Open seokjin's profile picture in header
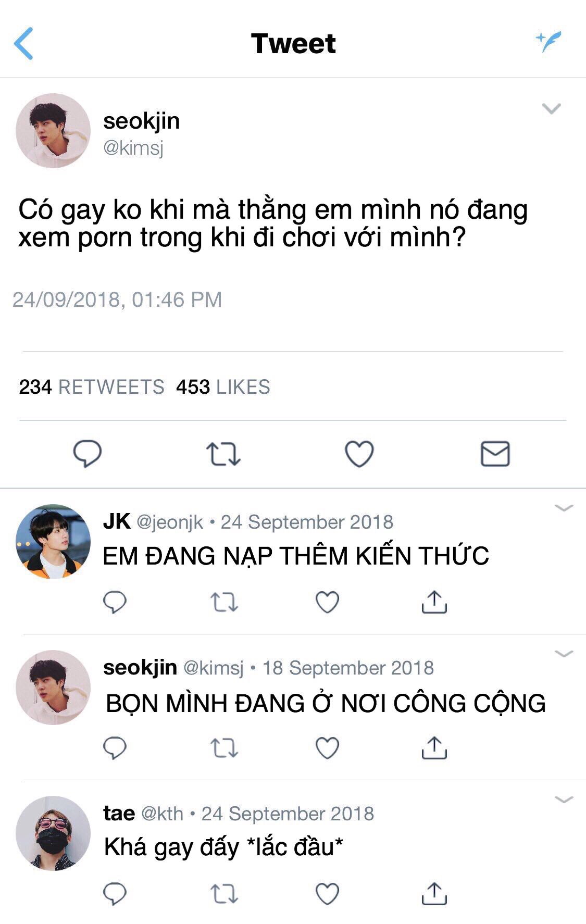The width and height of the screenshot is (586, 924). click(x=53, y=131)
